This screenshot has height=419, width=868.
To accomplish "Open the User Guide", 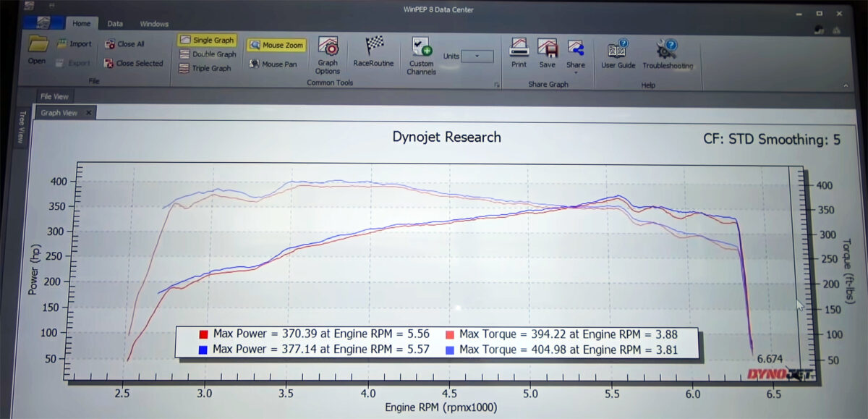I will [618, 54].
